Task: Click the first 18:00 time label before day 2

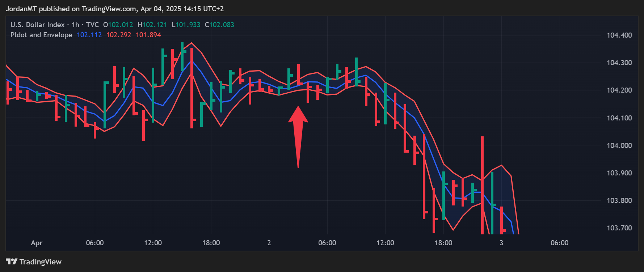Action: coord(211,243)
